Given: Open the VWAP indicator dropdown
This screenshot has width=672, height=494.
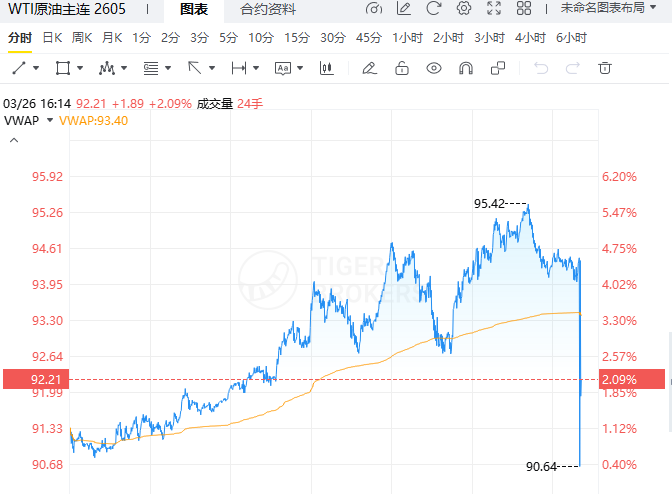Looking at the screenshot, I should click(x=49, y=119).
